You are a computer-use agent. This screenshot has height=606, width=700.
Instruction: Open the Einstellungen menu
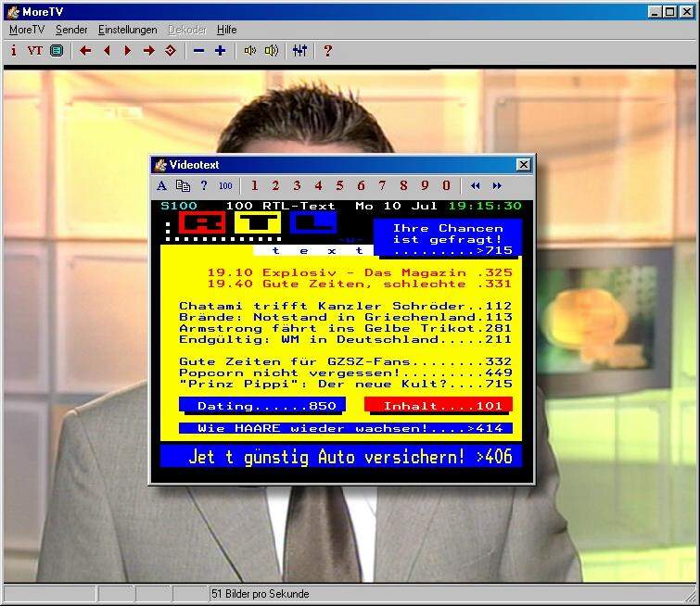(128, 30)
